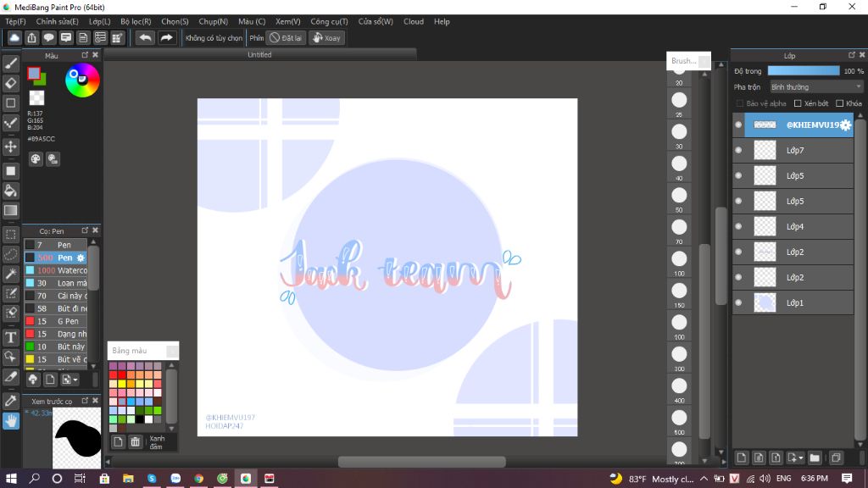Viewport: 868px width, 488px height.
Task: Open Chrome from the taskbar
Action: tap(198, 479)
